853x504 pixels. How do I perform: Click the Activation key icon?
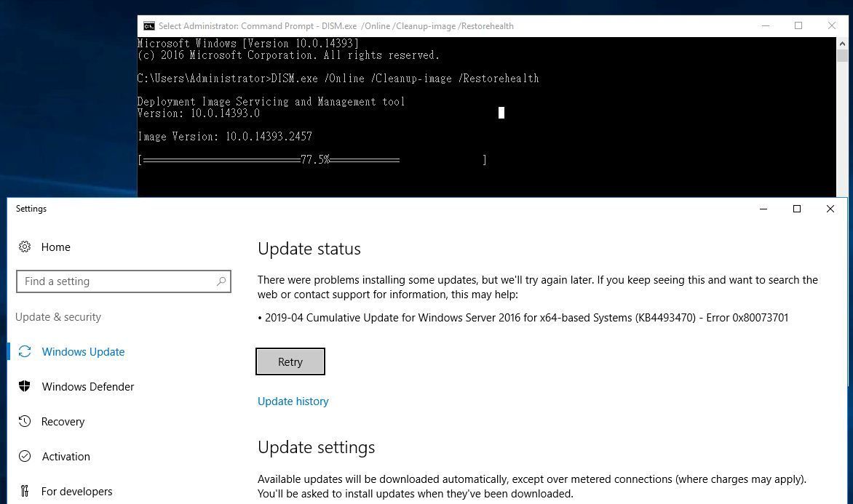(x=24, y=456)
